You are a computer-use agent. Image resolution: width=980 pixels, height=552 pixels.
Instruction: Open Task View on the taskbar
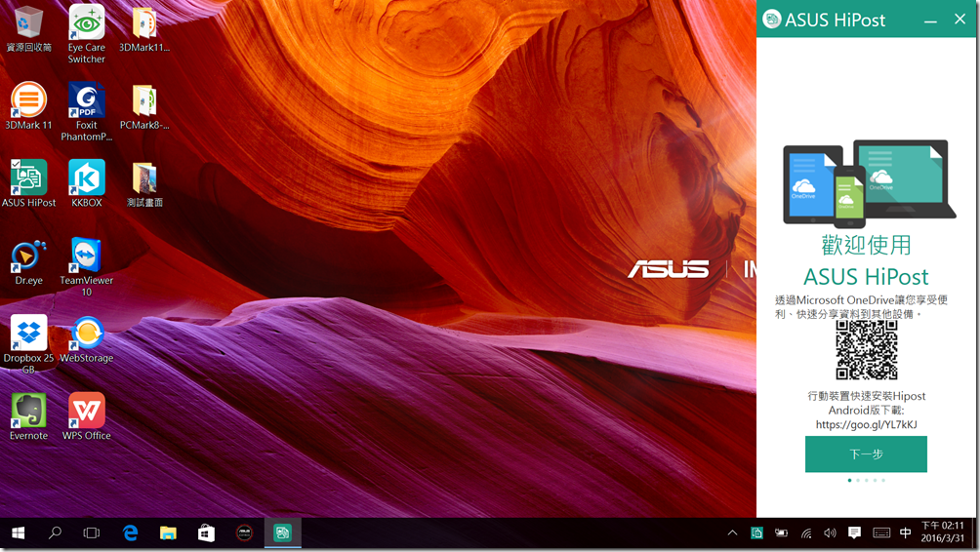click(x=92, y=533)
